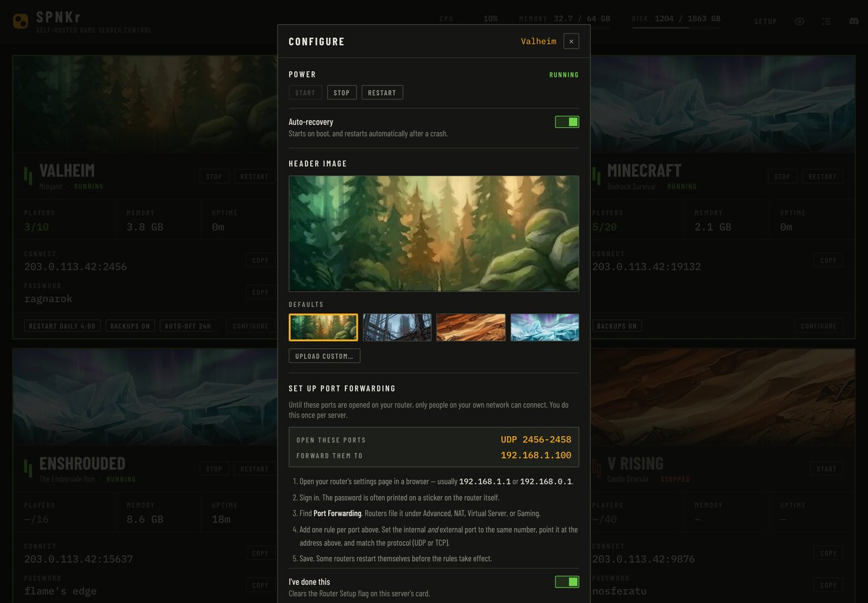Click the Auto-Off 24h tag on Valheim

pyautogui.click(x=188, y=326)
